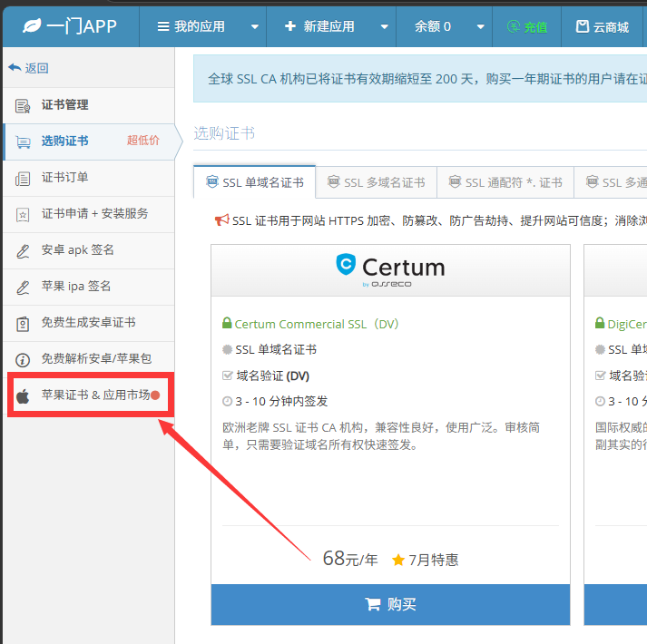647x644 pixels.
Task: Click the Apple logo icon in the sidebar
Action: click(x=23, y=396)
